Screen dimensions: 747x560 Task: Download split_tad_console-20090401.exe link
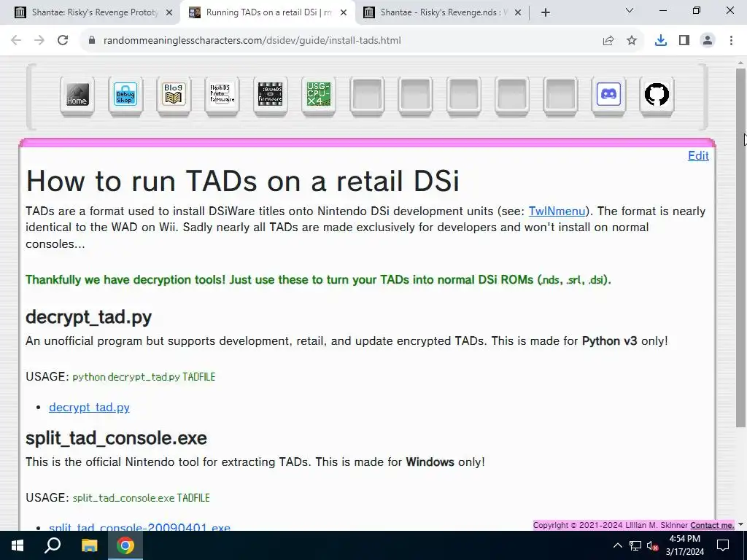pos(139,526)
